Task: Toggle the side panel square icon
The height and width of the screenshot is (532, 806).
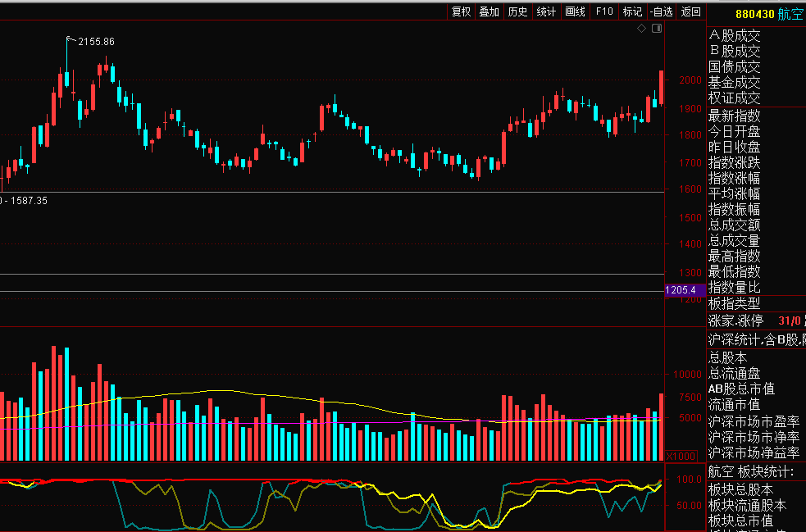Action: [656, 29]
